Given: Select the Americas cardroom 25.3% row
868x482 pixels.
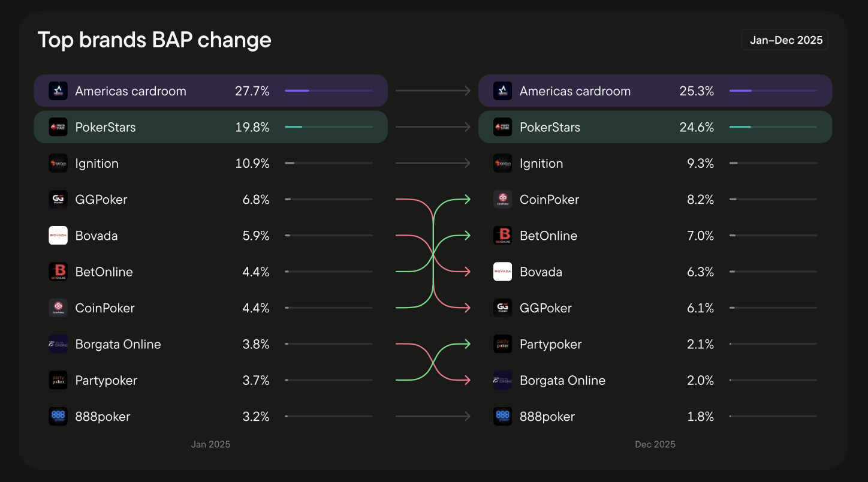Looking at the screenshot, I should coord(655,91).
